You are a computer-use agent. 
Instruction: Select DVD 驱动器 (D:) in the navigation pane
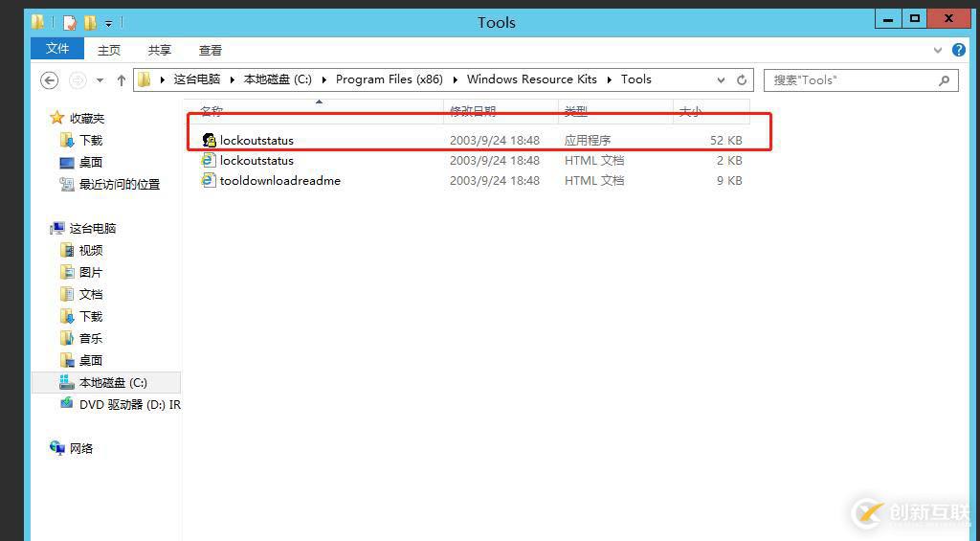[x=130, y=405]
